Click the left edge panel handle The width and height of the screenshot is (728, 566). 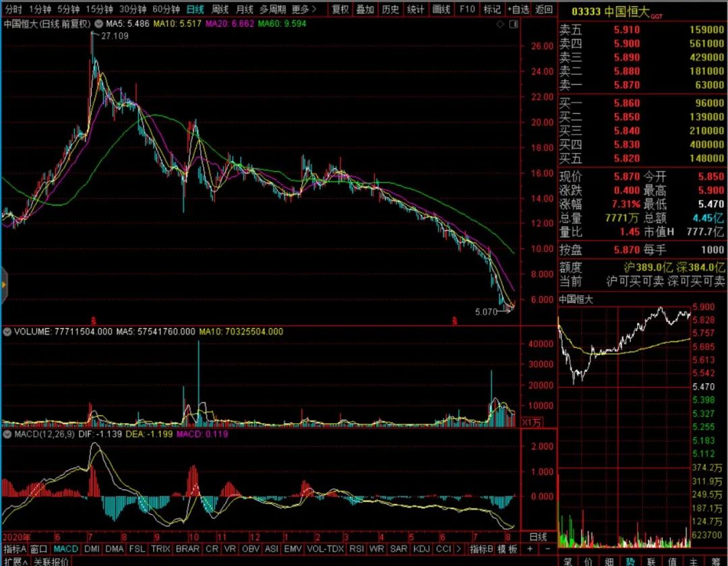(3, 284)
